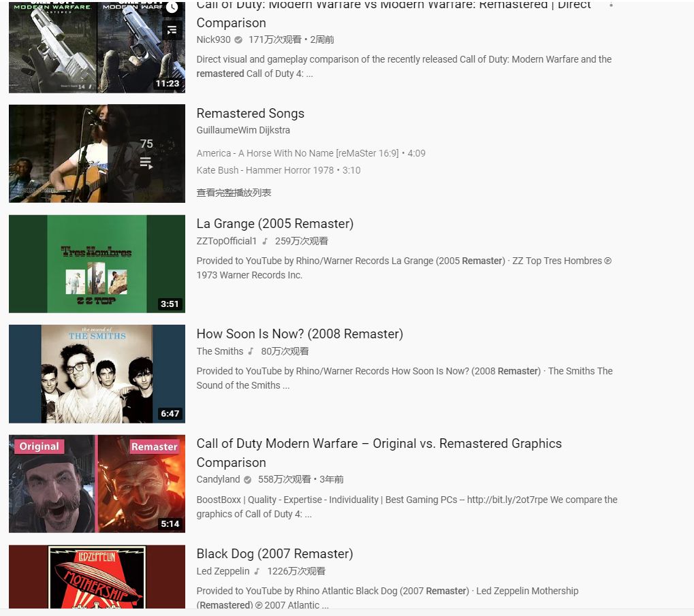Click description starting Direct visual and gameplay comparison
This screenshot has height=616, width=694.
coord(404,66)
